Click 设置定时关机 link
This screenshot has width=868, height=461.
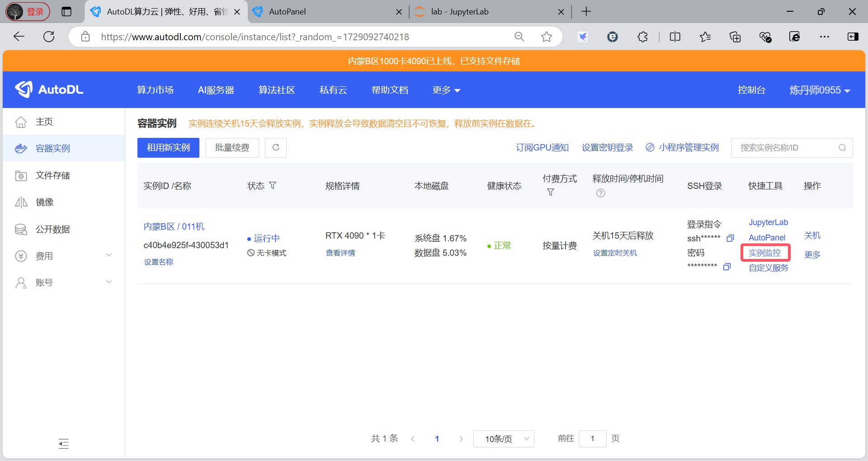pos(615,253)
